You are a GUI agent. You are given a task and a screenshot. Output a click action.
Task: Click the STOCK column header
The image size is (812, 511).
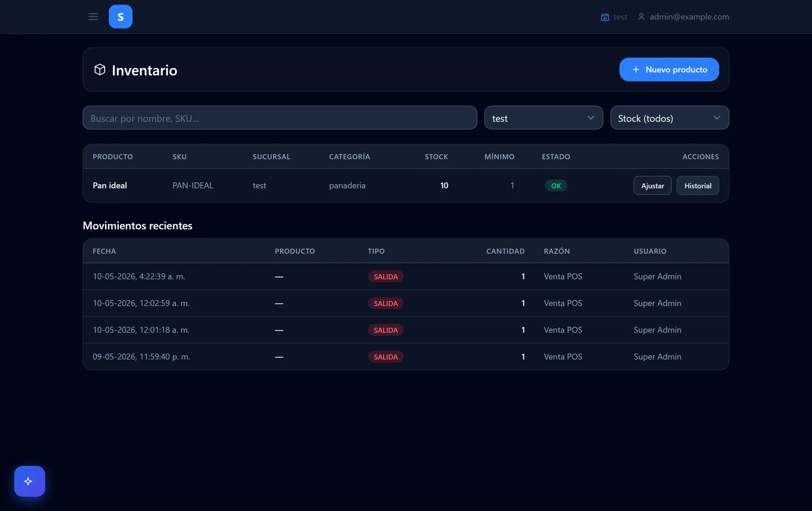pyautogui.click(x=436, y=157)
